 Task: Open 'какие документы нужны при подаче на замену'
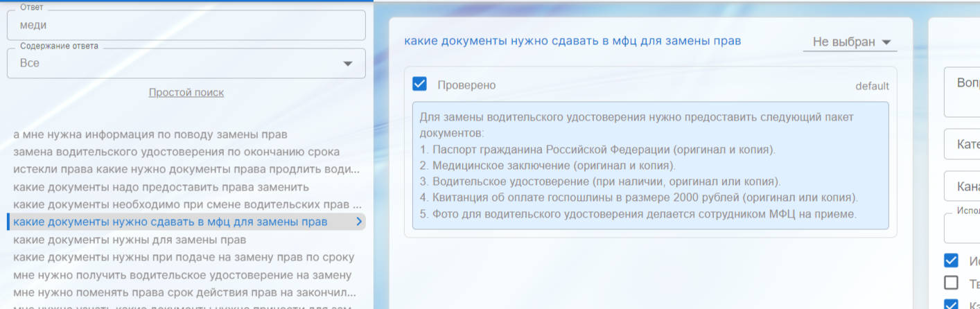tap(184, 257)
